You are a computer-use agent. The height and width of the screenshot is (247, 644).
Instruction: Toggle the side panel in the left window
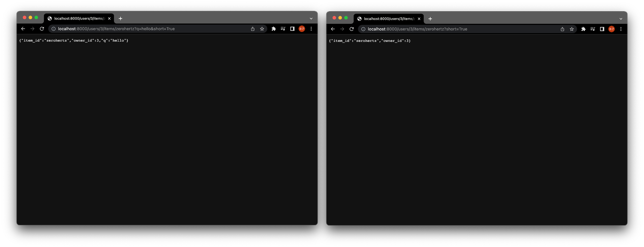click(x=292, y=29)
